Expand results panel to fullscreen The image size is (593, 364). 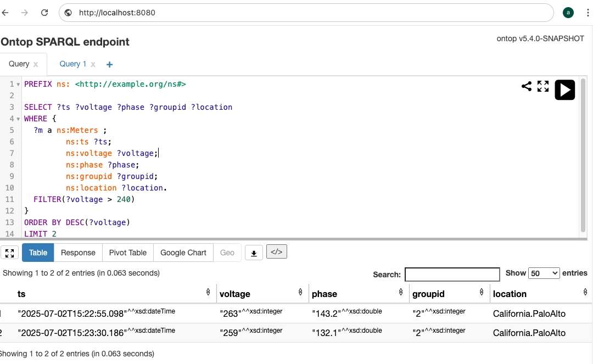tap(9, 253)
